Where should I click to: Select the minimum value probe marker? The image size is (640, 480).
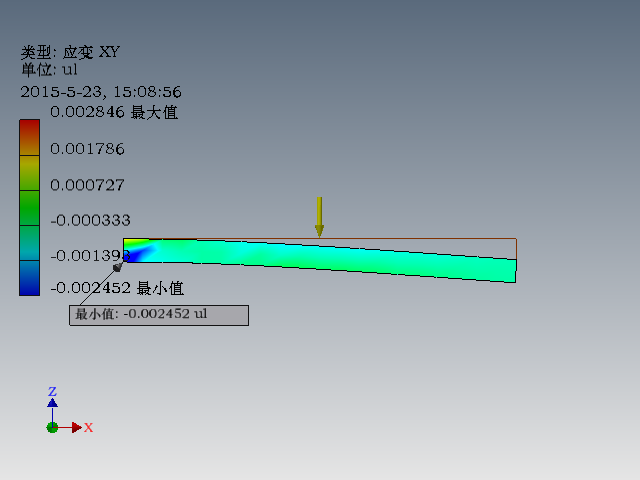point(118,267)
